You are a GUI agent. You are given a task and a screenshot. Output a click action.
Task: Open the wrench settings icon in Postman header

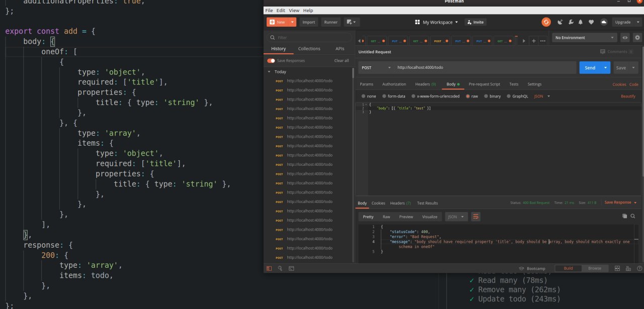point(571,22)
